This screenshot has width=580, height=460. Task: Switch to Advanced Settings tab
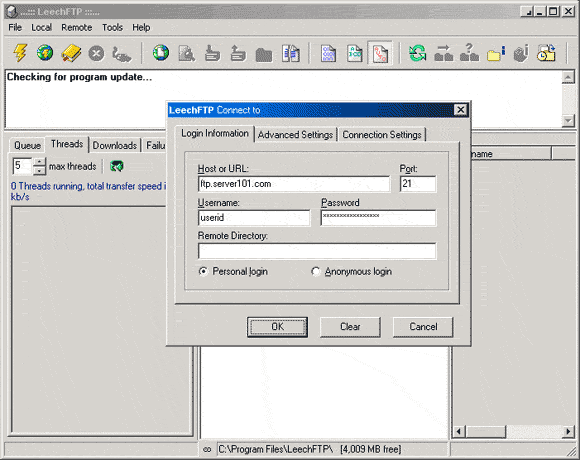click(x=295, y=135)
